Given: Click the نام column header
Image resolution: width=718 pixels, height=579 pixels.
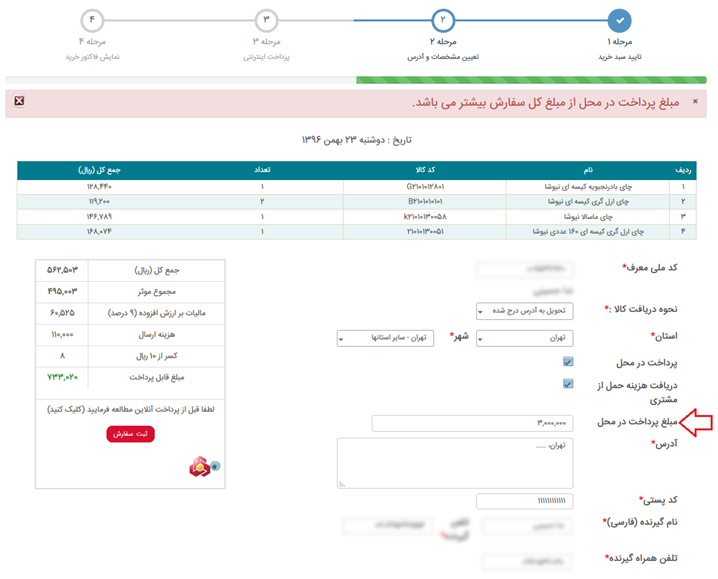Looking at the screenshot, I should (x=588, y=170).
